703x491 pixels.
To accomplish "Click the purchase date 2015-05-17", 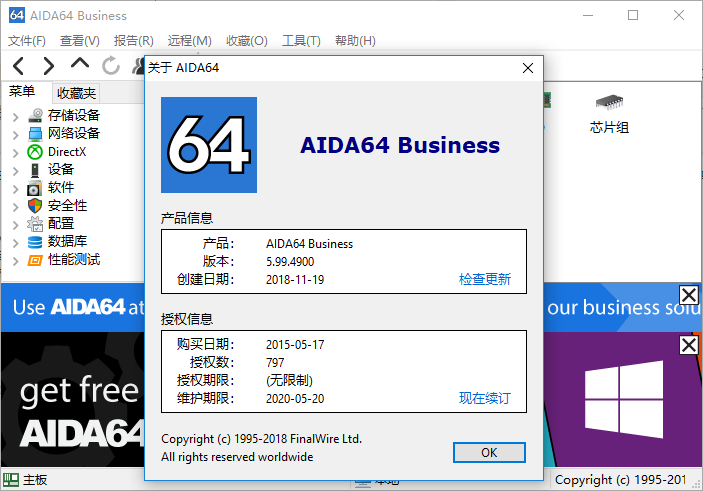I will pos(295,344).
